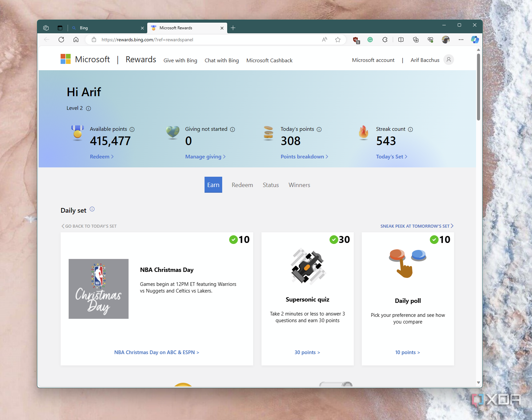
Task: Click Manage giving link
Action: point(205,156)
